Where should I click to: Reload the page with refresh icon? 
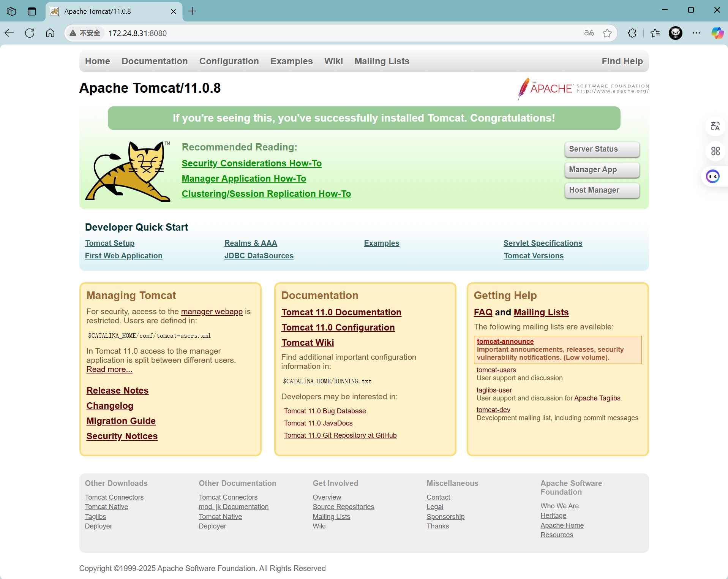click(30, 33)
